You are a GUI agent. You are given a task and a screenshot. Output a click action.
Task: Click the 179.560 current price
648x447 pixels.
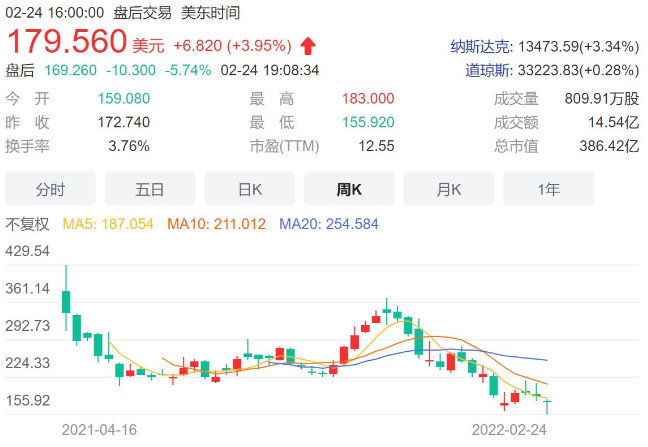(x=67, y=41)
